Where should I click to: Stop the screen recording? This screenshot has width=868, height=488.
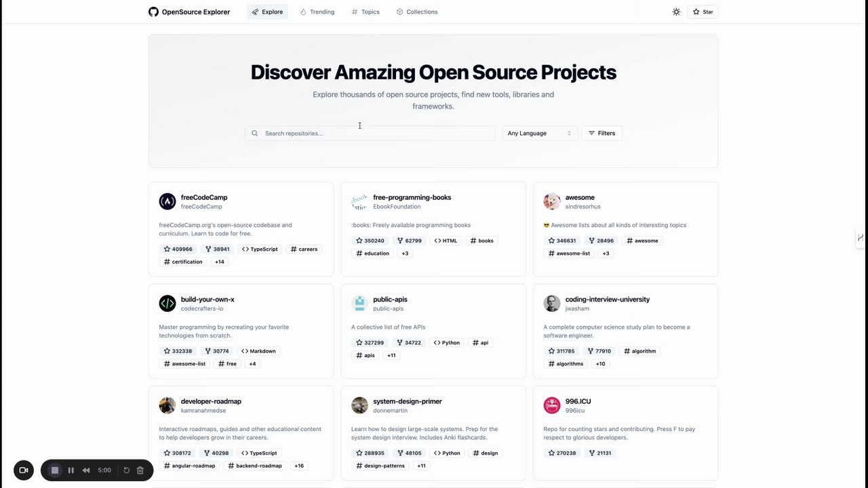point(55,470)
